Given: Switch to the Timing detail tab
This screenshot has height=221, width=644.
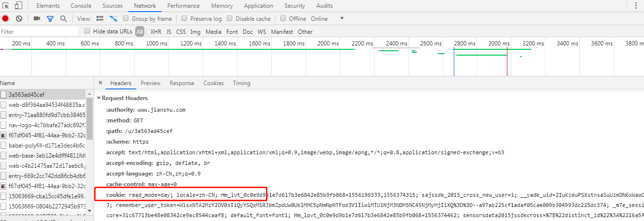Looking at the screenshot, I should (x=241, y=83).
